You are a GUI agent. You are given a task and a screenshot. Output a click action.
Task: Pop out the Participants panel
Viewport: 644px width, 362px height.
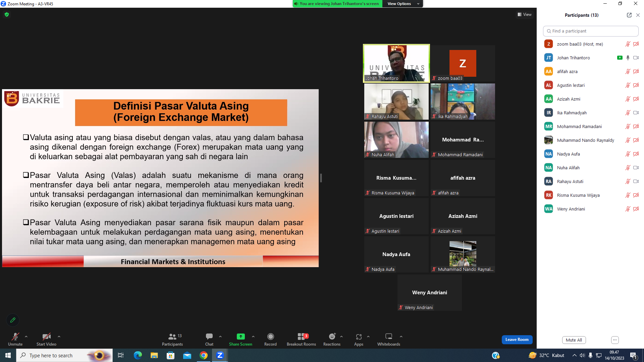tap(629, 15)
